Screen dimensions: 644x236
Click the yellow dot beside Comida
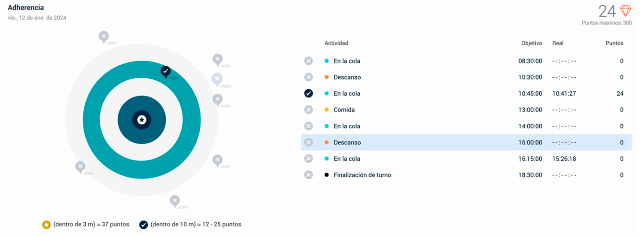[327, 110]
